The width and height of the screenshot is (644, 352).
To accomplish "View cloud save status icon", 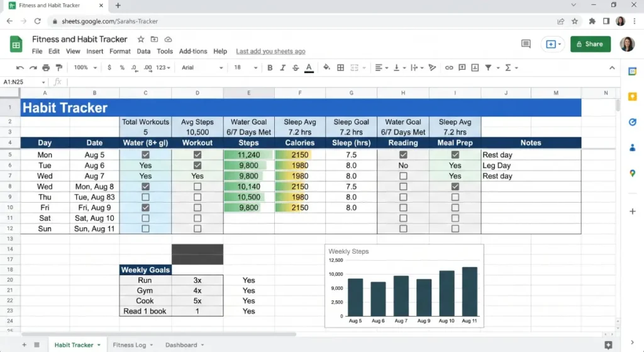I will point(168,40).
